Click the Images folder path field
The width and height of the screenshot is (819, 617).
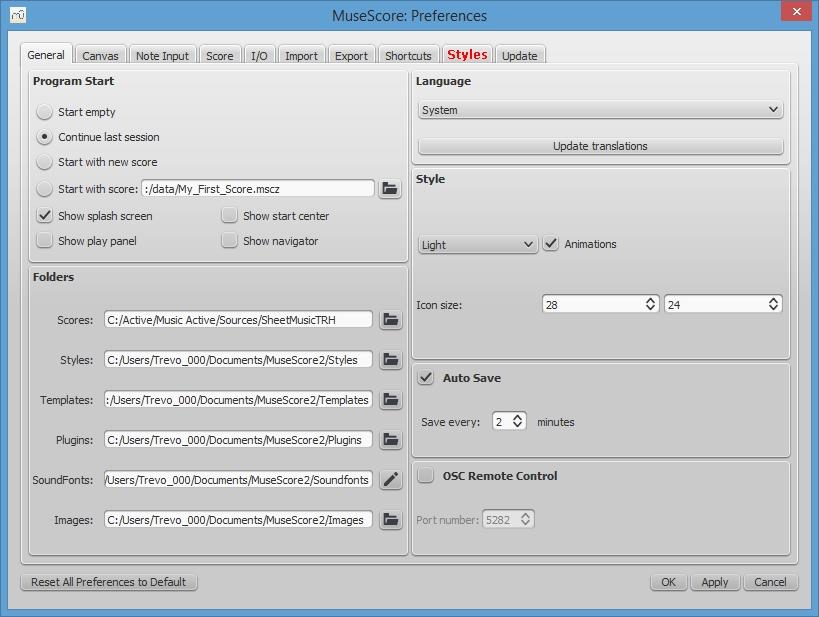coord(238,520)
